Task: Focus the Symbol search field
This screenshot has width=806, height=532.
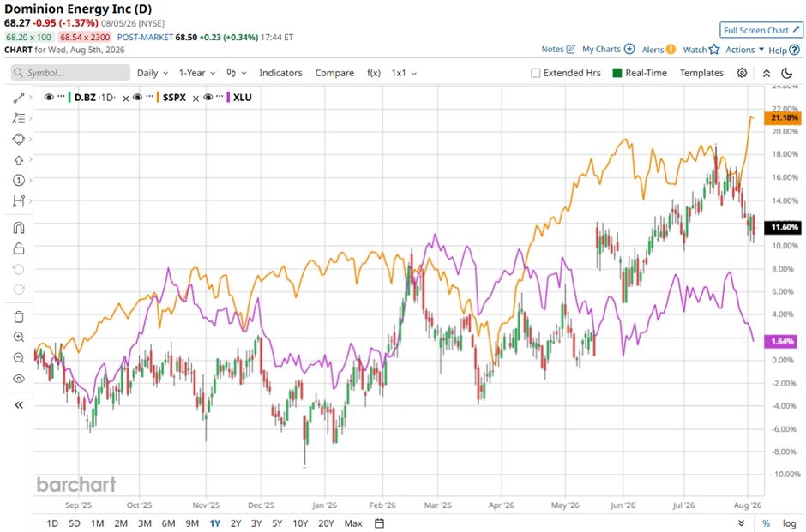Action: (70, 73)
